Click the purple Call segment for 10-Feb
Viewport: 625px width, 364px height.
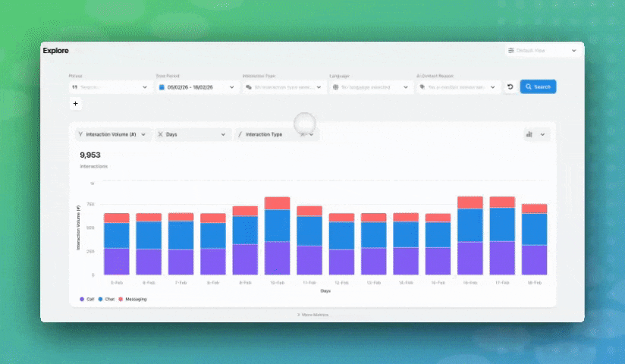tap(277, 258)
